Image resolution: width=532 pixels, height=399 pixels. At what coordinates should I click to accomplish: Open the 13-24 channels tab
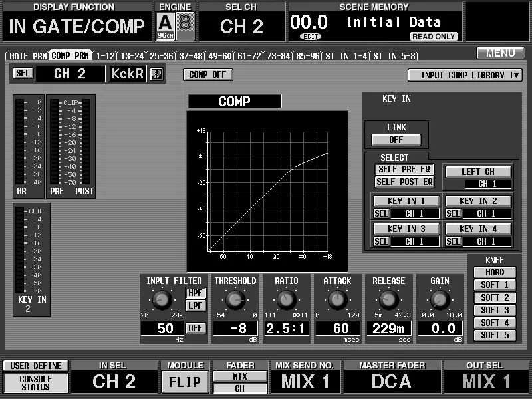(132, 56)
